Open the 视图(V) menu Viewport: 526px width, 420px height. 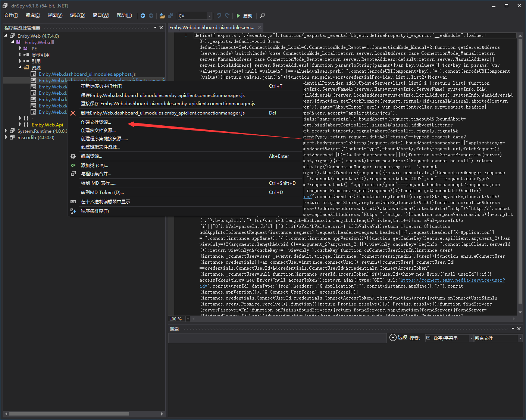pyautogui.click(x=55, y=15)
